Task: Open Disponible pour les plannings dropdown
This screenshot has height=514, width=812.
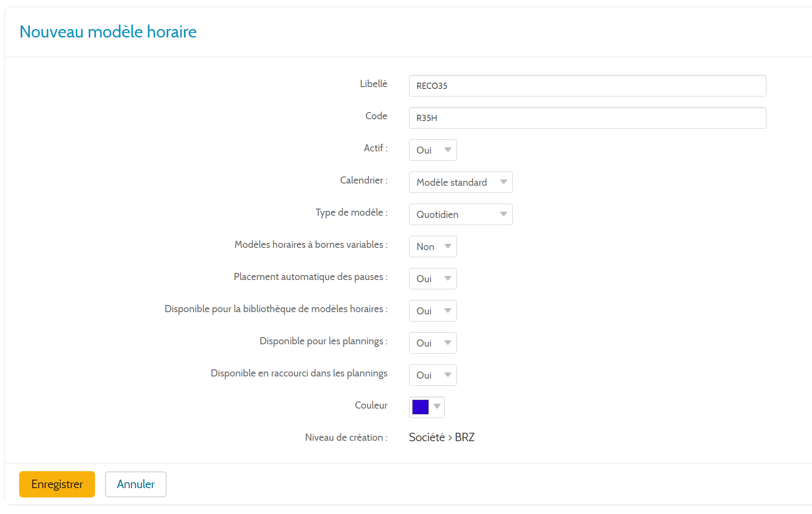Action: coord(432,343)
